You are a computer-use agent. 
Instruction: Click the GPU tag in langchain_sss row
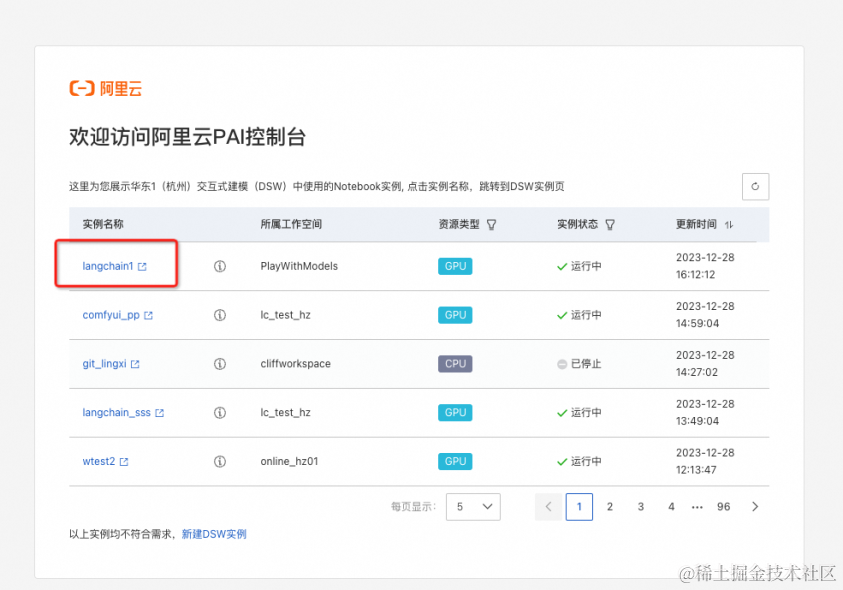tap(455, 413)
